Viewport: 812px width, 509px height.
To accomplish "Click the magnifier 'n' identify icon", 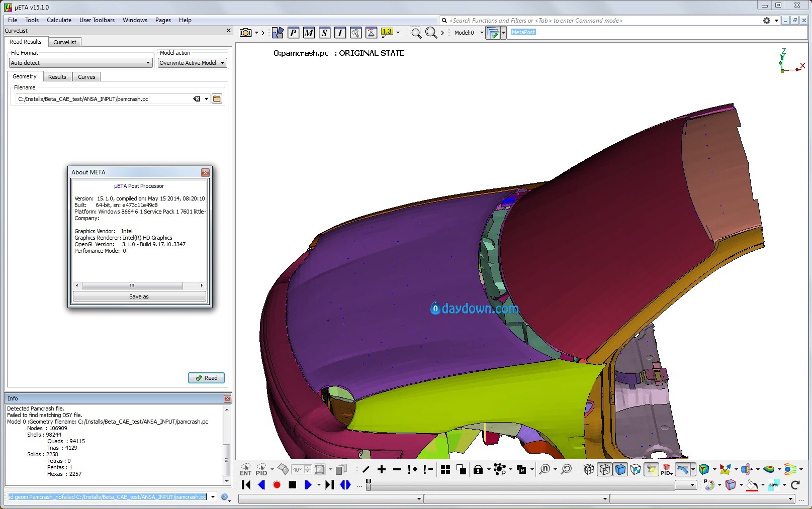I will pyautogui.click(x=545, y=469).
